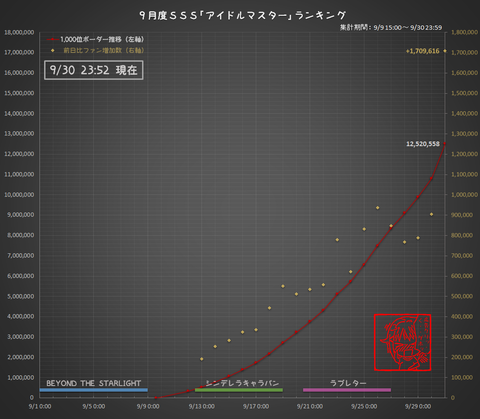Image resolution: width=480 pixels, height=419 pixels.
Task: Select the yellow diamond legend marker
Action: point(52,50)
